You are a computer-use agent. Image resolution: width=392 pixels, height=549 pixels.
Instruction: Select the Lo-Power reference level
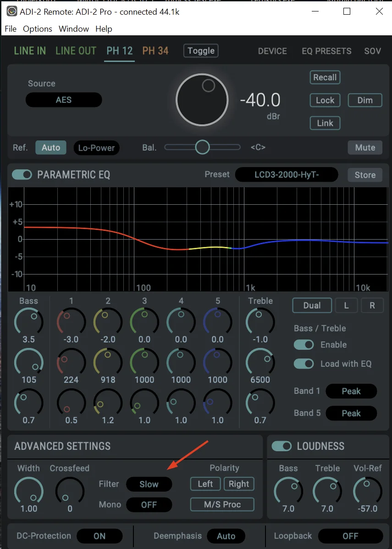(97, 148)
